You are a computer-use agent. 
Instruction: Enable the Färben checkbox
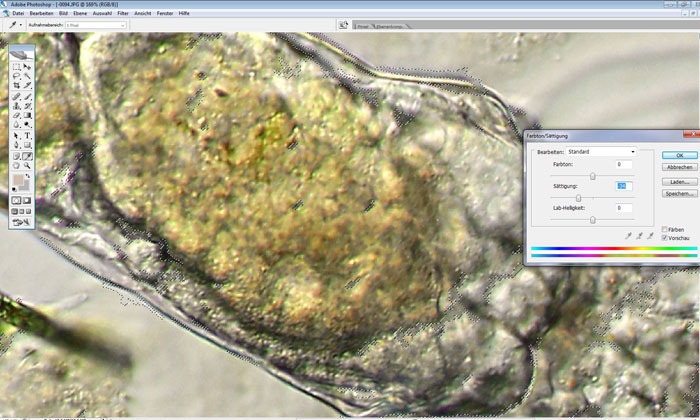(664, 229)
